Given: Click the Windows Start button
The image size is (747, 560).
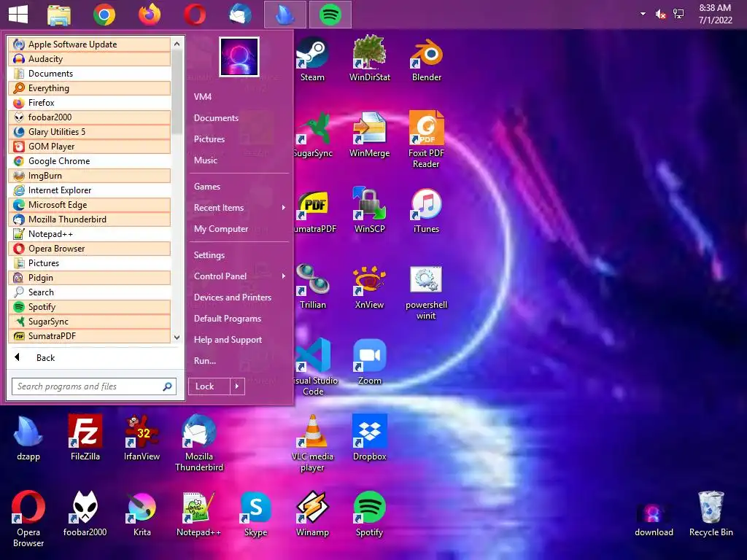Looking at the screenshot, I should tap(18, 15).
